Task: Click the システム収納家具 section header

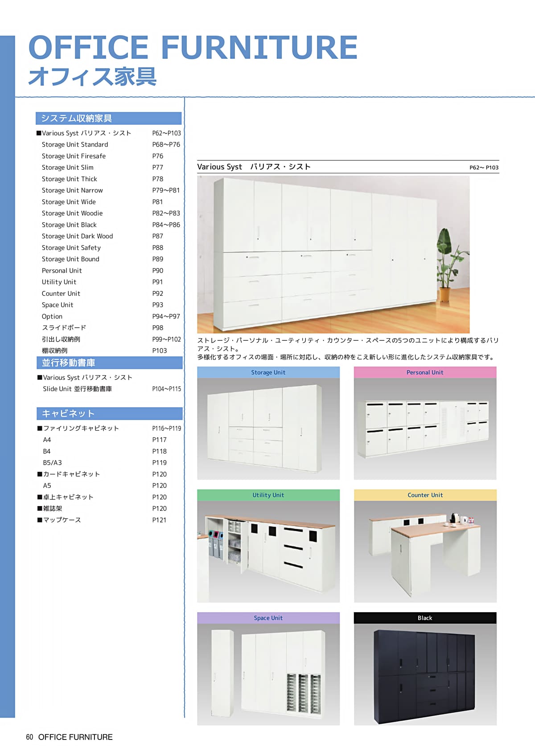Action: pyautogui.click(x=108, y=119)
